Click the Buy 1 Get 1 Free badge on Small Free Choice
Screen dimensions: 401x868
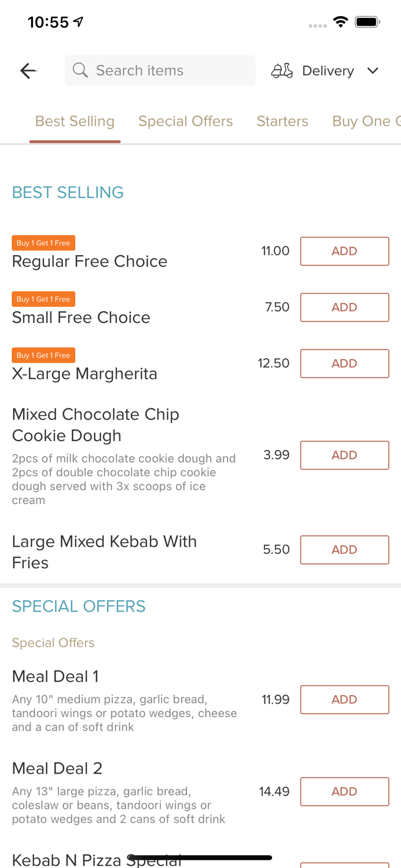click(x=43, y=299)
